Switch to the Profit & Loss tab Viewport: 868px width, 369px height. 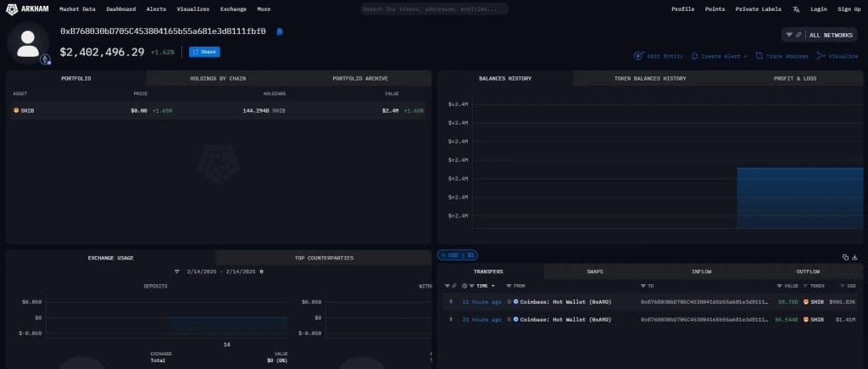pos(794,78)
